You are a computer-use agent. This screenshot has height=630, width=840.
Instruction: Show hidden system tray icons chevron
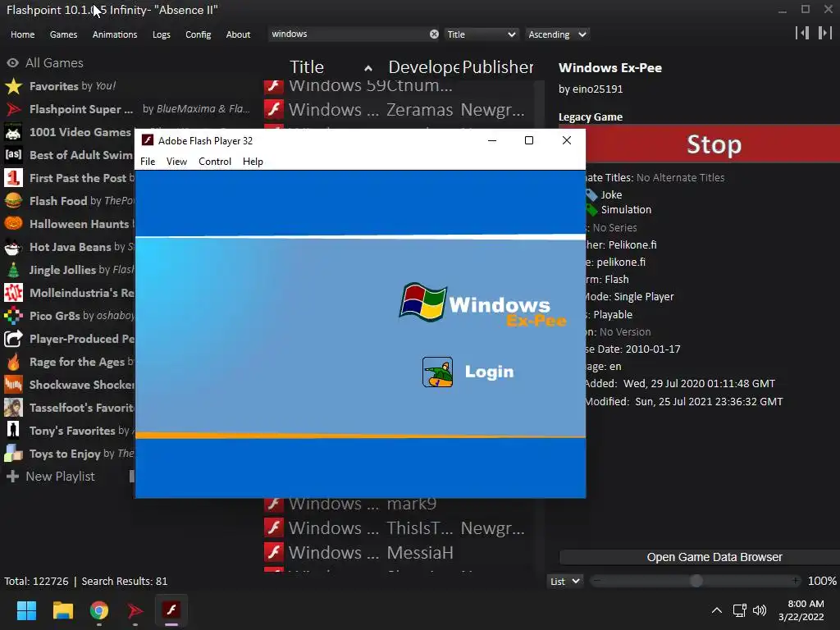[x=716, y=610]
